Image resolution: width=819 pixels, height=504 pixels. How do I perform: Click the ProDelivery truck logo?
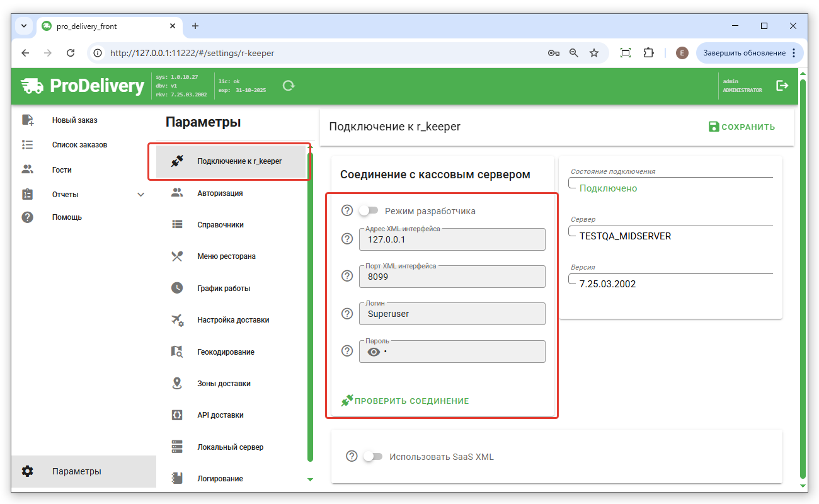pyautogui.click(x=33, y=86)
